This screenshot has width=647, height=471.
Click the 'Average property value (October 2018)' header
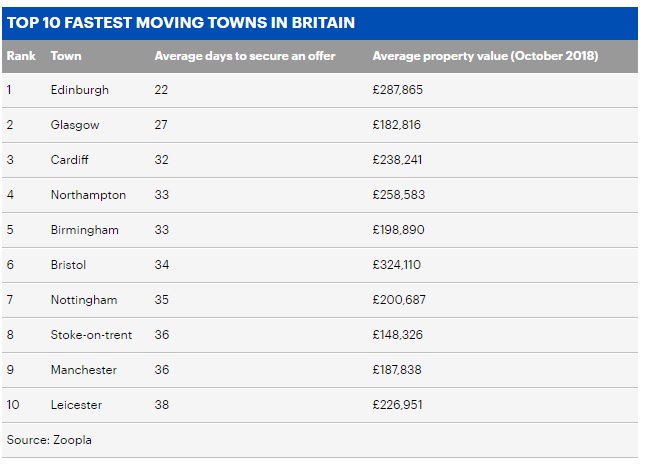pos(485,56)
